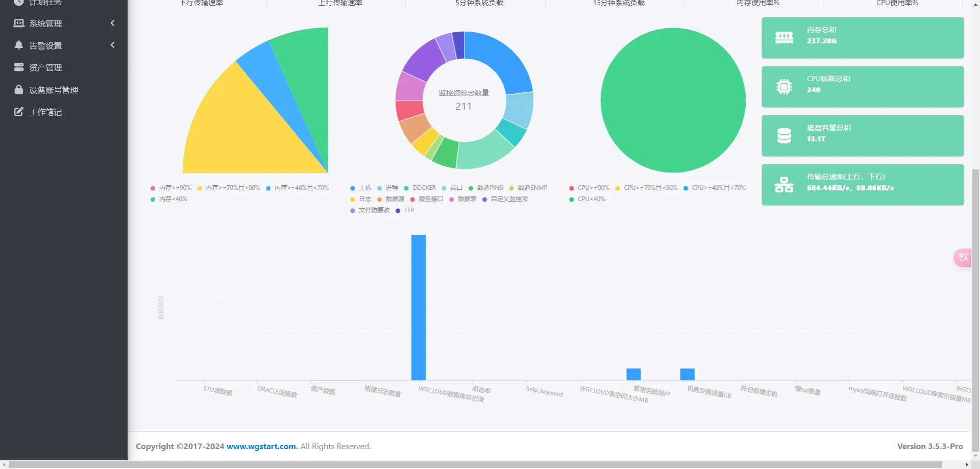Click the CPU chip icon in CPU核数总和 card
The width and height of the screenshot is (980, 469).
784,87
